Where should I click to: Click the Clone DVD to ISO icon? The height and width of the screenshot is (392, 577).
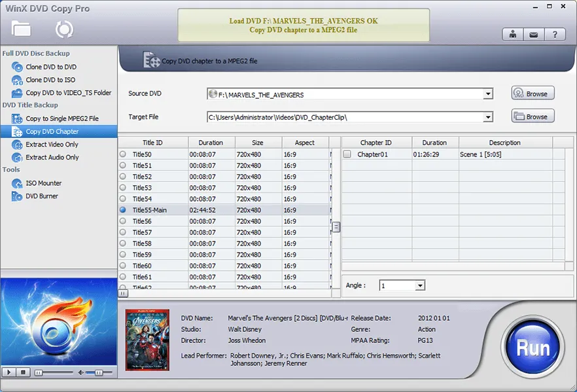[17, 80]
